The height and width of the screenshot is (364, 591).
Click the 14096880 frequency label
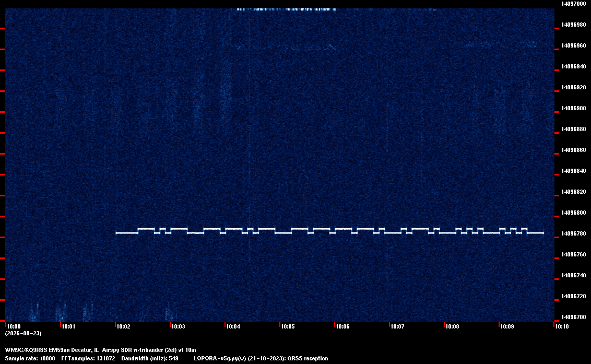coord(574,129)
